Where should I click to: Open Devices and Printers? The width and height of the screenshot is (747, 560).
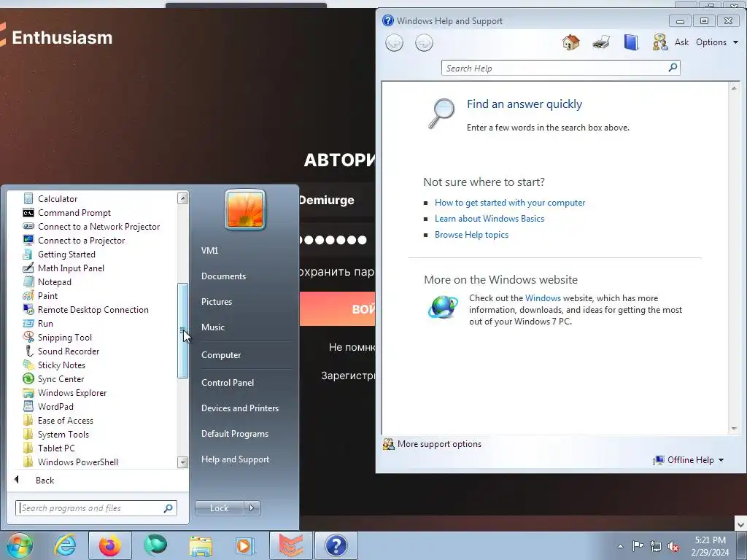pos(239,408)
